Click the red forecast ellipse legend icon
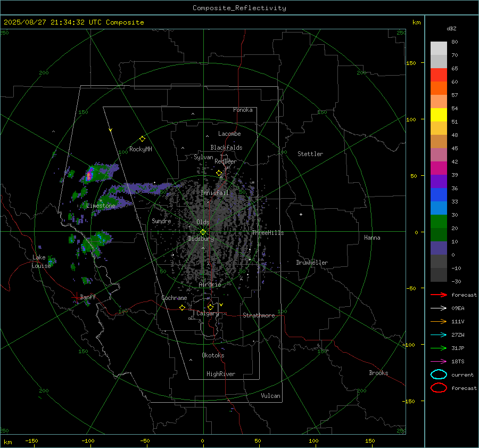Screen dimensions: 479x448 pos(439,388)
